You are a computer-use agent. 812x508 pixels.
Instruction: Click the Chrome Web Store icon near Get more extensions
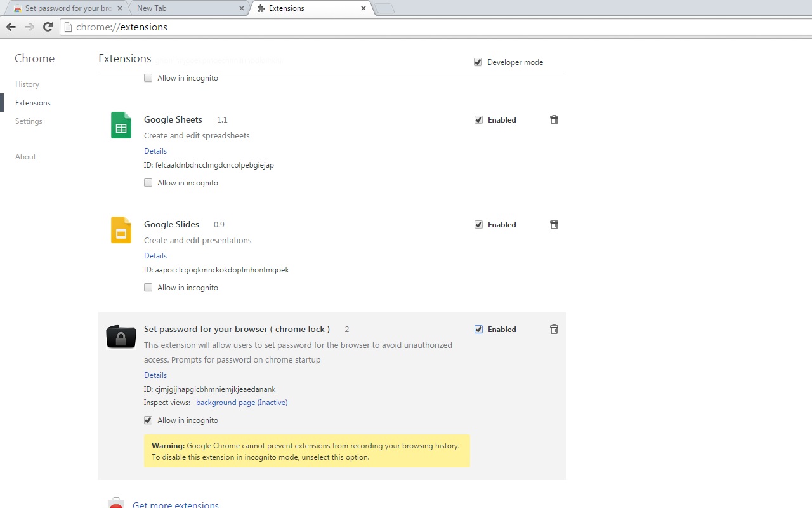116,502
